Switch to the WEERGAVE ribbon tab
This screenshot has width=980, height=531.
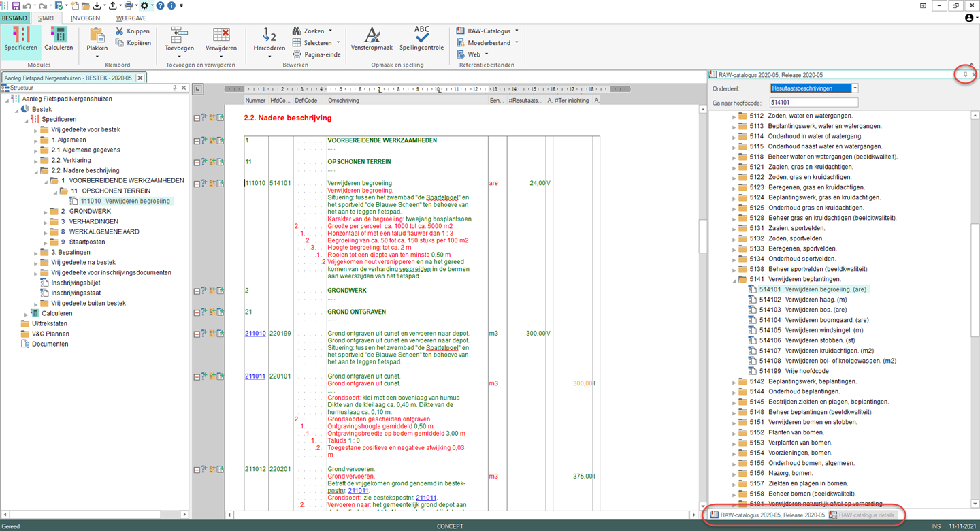[x=130, y=18]
